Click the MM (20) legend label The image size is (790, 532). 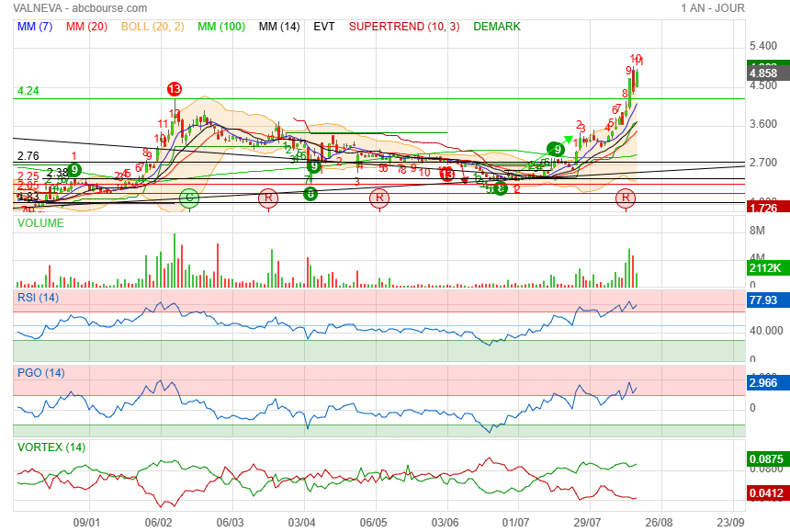pyautogui.click(x=86, y=27)
